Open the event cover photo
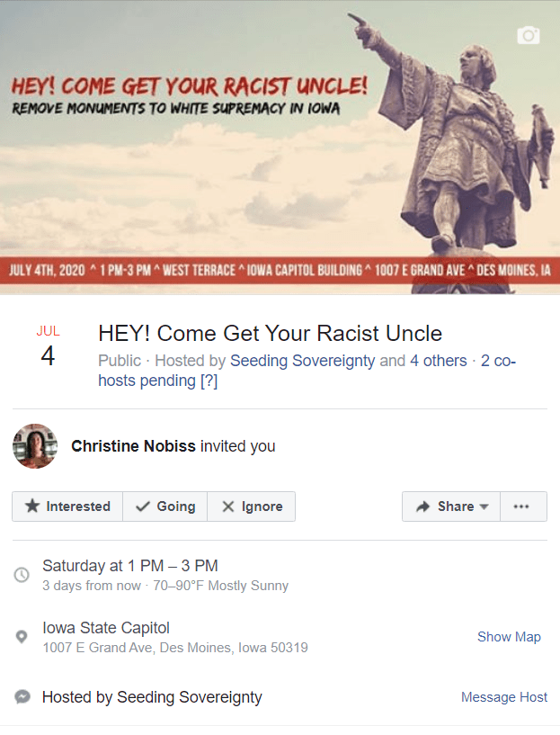The image size is (560, 735). (280, 148)
